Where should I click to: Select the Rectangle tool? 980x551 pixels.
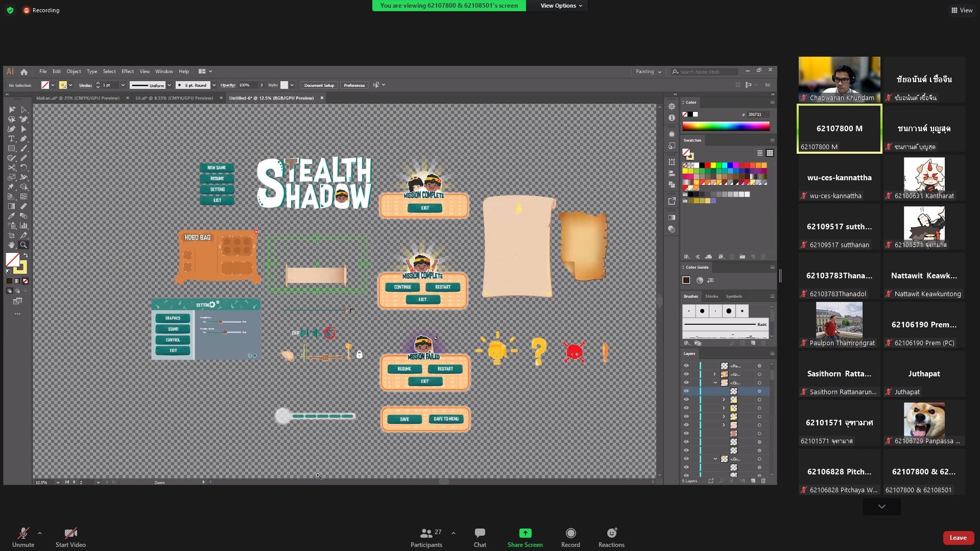tap(11, 149)
